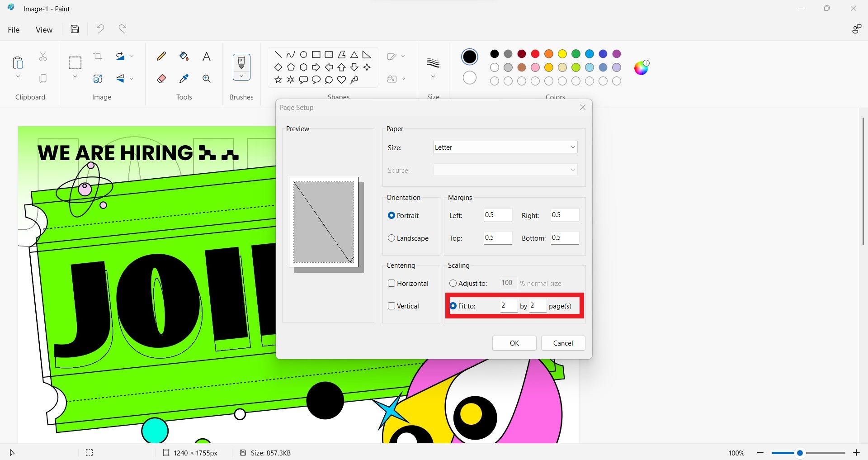The height and width of the screenshot is (460, 868).
Task: Click the Crop image icon
Action: 98,56
